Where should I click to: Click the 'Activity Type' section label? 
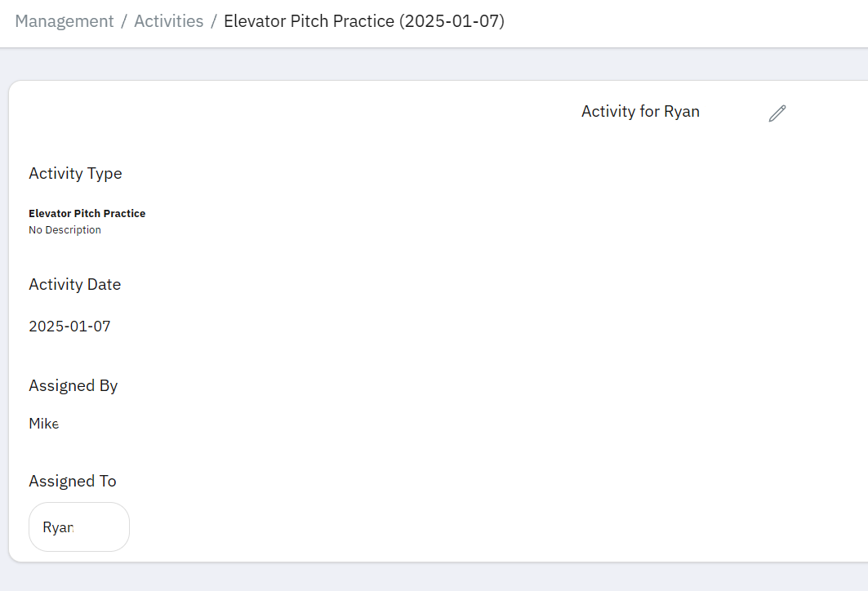click(x=75, y=173)
